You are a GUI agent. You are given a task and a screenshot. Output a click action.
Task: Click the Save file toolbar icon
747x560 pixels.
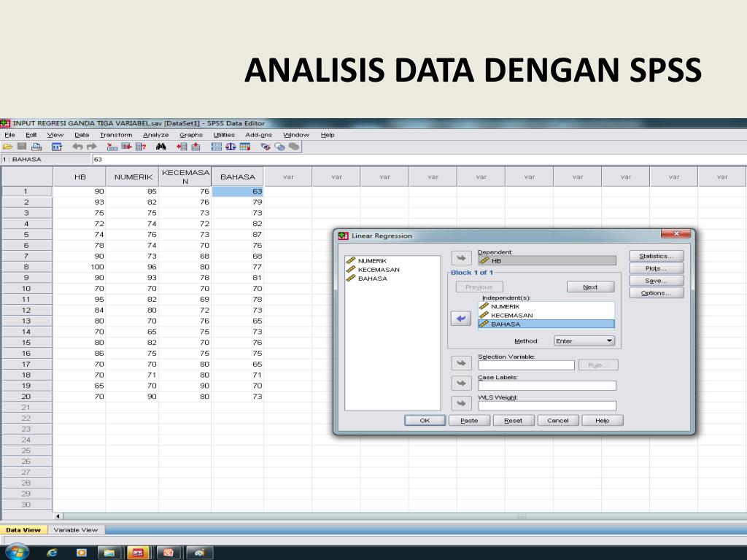point(22,147)
